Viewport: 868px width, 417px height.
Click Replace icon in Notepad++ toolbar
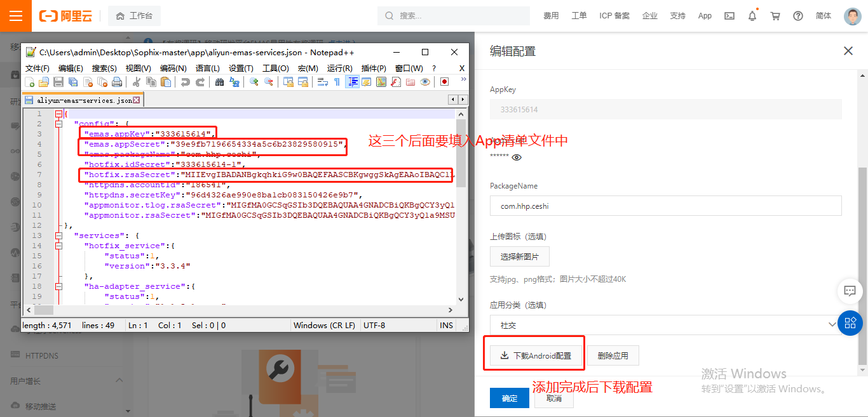coord(234,82)
